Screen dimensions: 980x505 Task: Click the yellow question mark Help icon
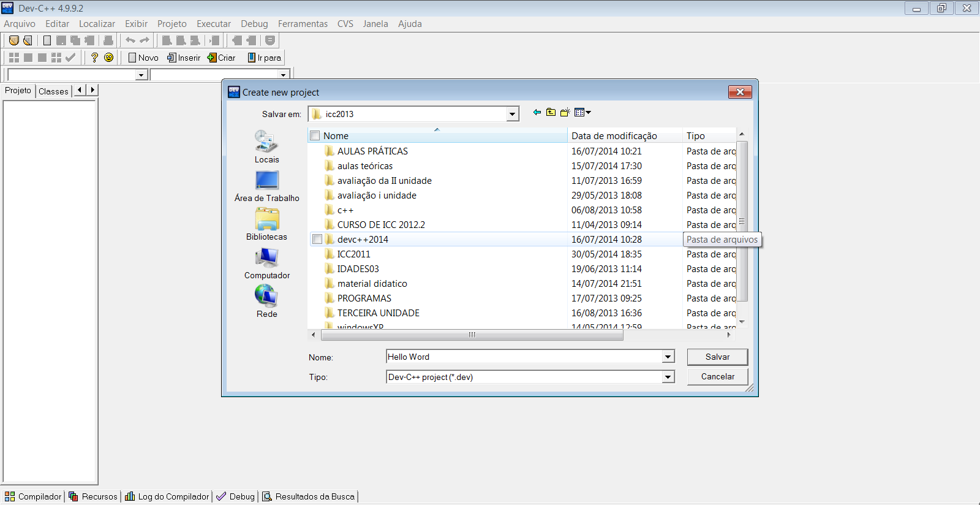click(94, 58)
